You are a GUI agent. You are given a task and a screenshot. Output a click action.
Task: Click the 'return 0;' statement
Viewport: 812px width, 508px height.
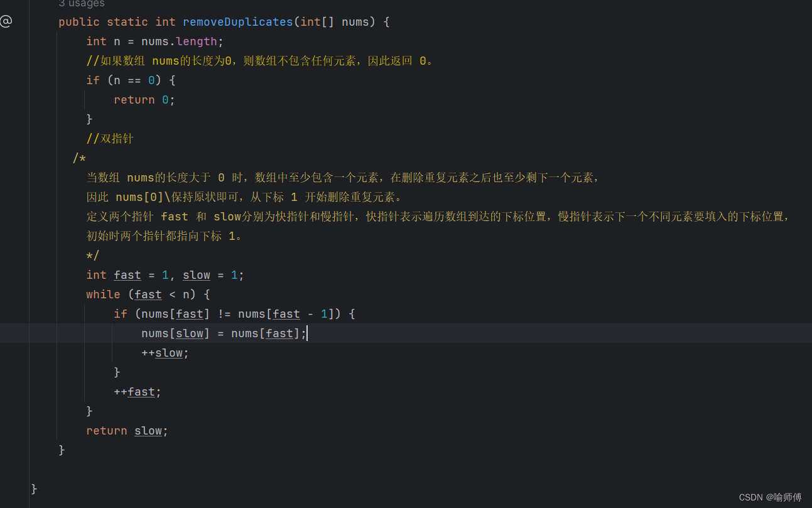[x=144, y=100]
